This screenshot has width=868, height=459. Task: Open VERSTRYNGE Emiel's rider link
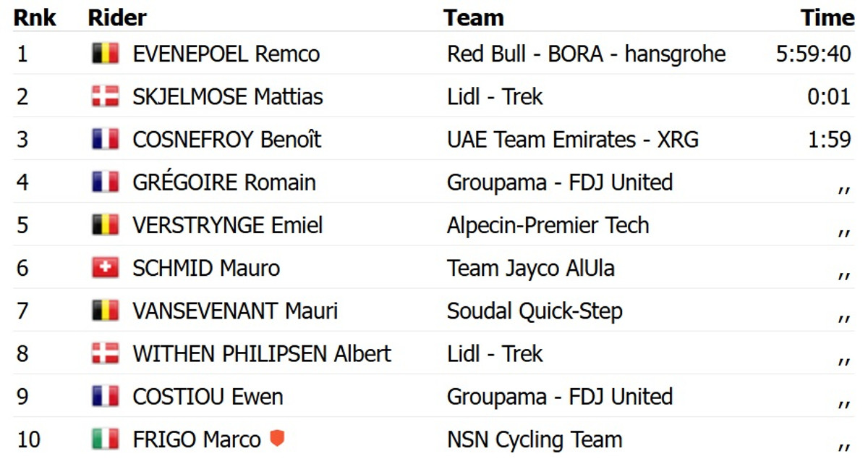coord(227,225)
